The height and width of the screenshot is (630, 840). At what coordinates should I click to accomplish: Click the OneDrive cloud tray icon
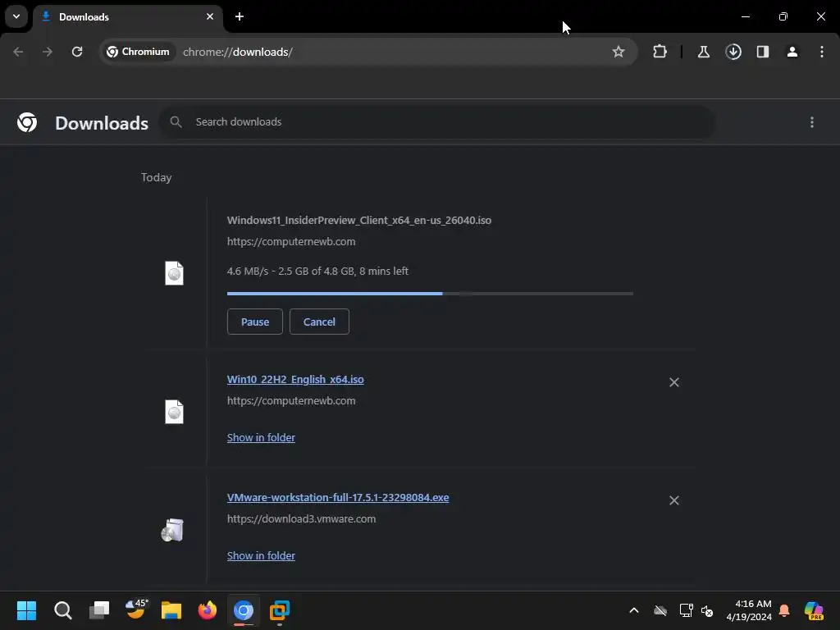[x=660, y=610]
